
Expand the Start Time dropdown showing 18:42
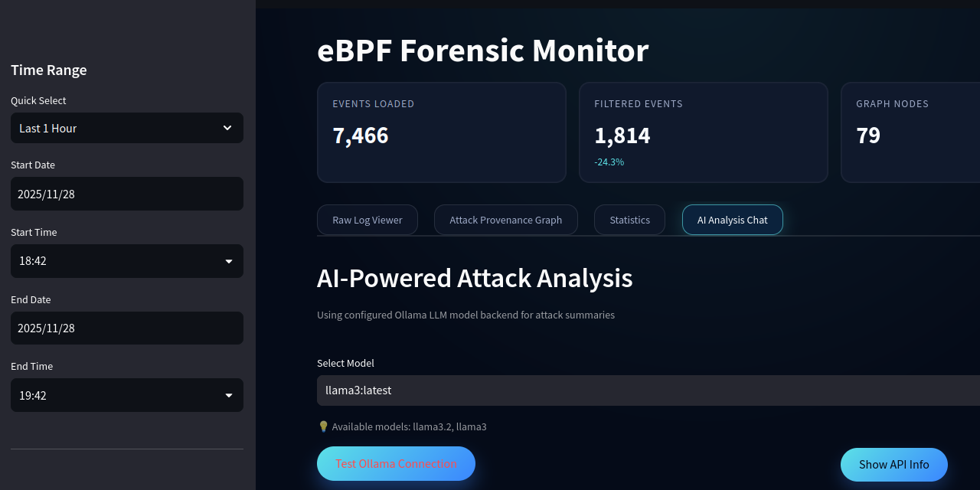pos(126,261)
